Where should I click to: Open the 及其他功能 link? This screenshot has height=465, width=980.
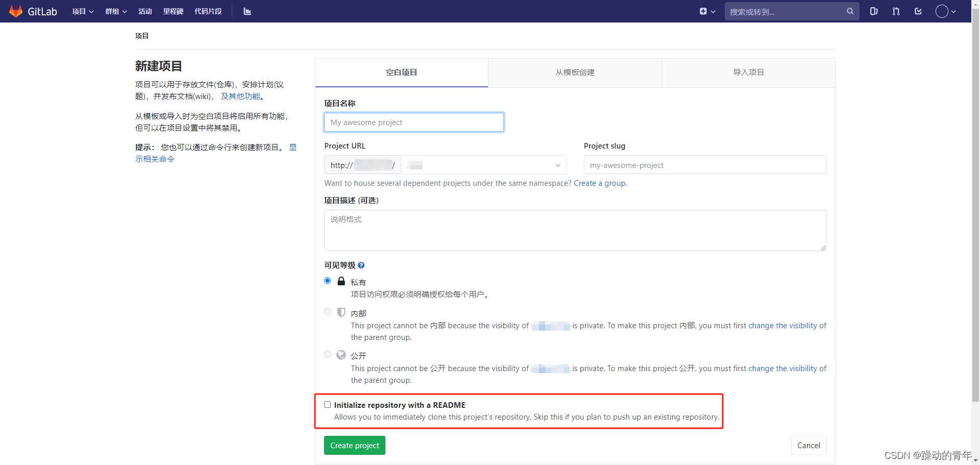click(x=240, y=96)
